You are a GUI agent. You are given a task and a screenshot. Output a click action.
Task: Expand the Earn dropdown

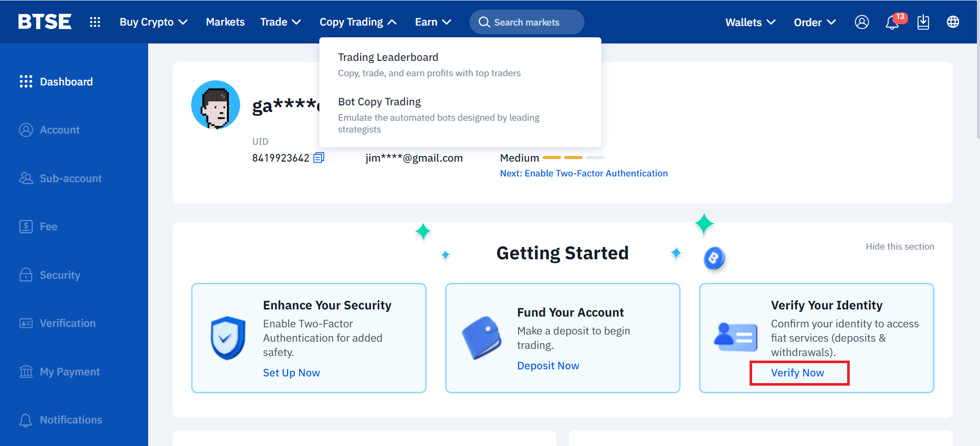point(433,22)
